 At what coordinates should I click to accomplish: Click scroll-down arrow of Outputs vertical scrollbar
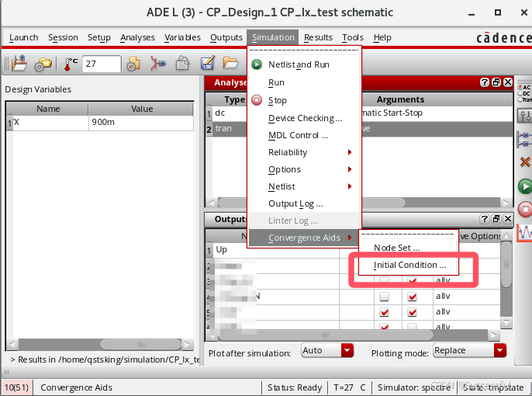(x=506, y=323)
